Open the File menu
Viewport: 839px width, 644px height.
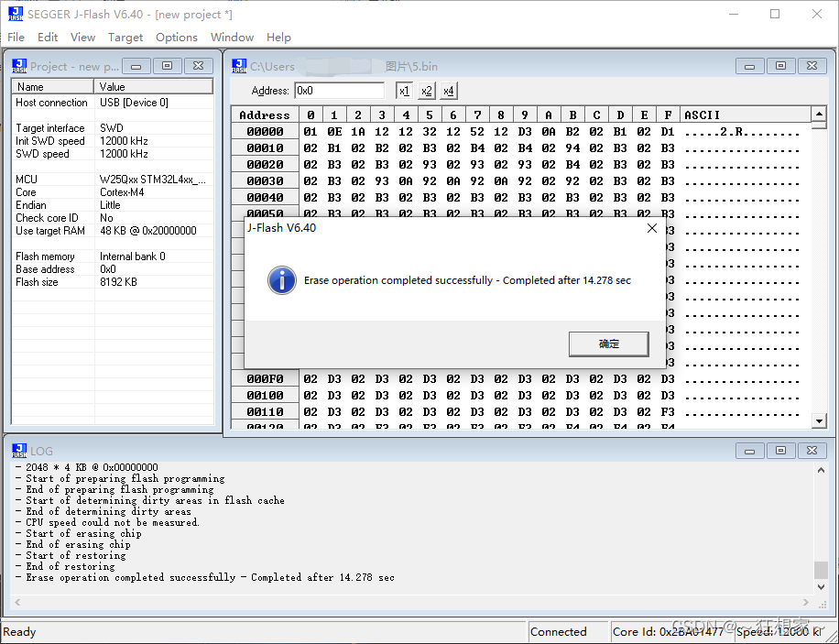(16, 37)
